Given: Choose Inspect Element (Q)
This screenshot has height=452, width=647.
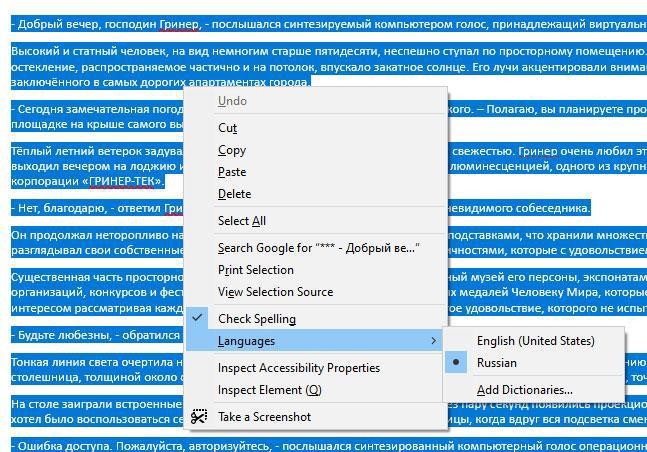Looking at the screenshot, I should [270, 390].
